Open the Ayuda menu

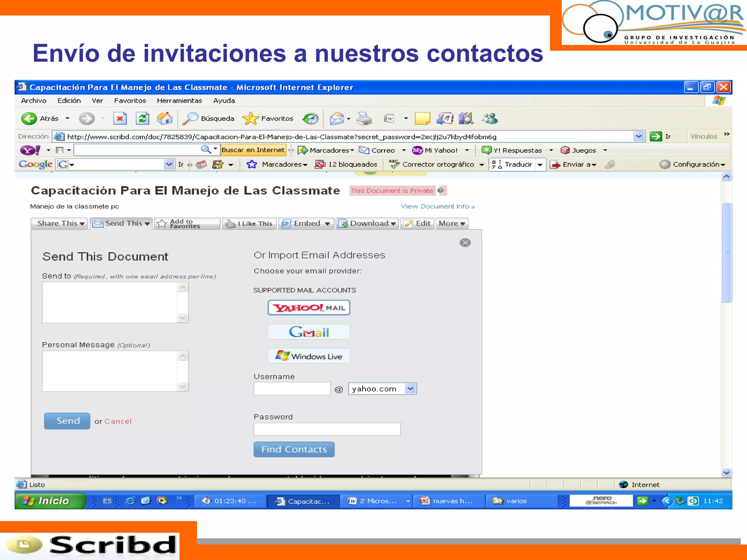224,101
